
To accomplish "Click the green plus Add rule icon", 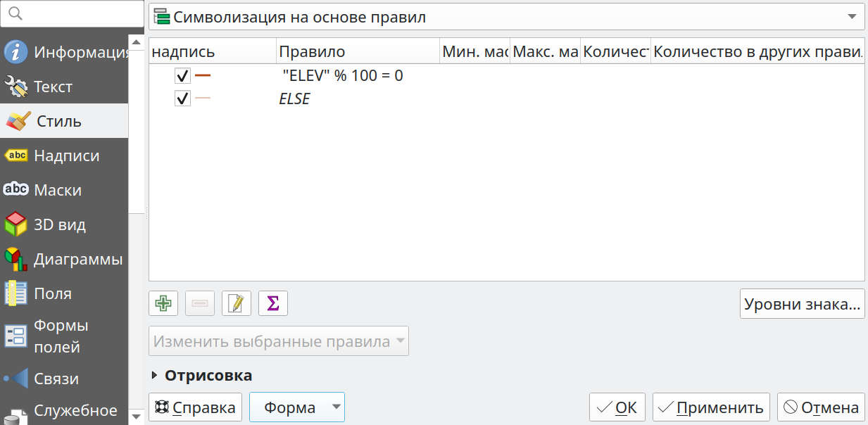I will click(x=163, y=303).
